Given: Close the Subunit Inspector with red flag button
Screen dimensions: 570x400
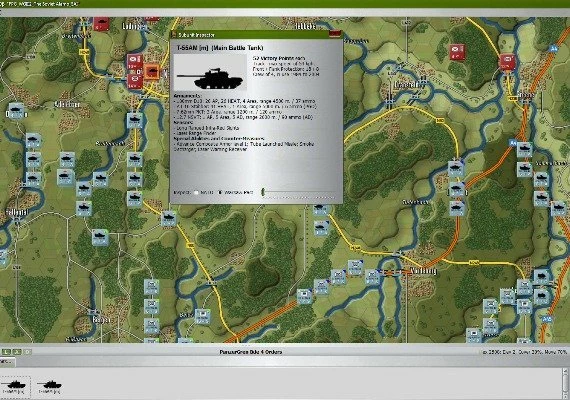Looking at the screenshot, I should pos(335,35).
